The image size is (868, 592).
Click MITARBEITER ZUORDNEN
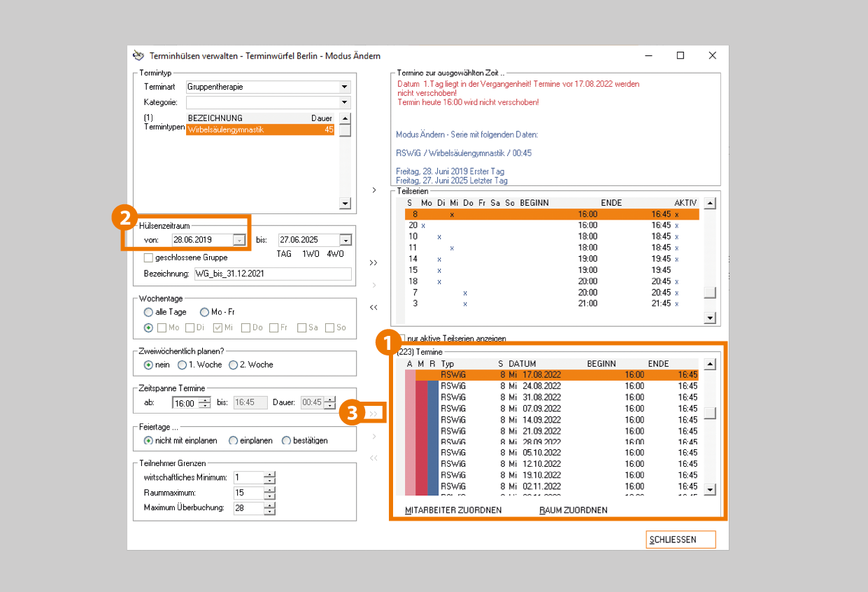[453, 510]
